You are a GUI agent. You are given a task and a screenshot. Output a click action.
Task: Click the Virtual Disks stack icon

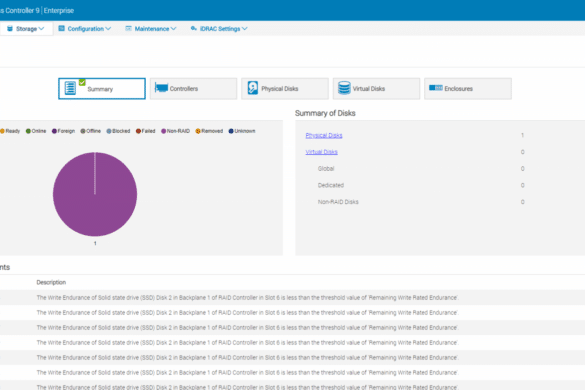click(344, 88)
